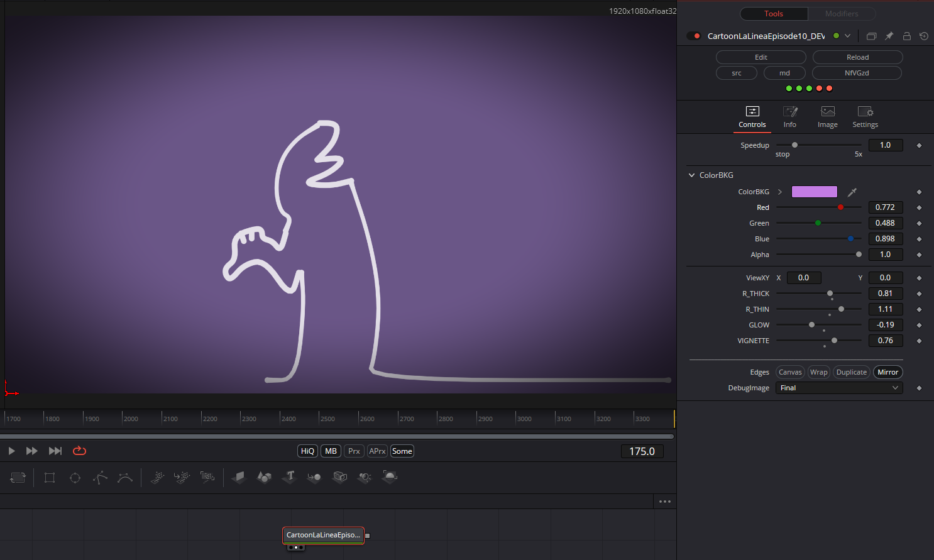The image size is (934, 560).
Task: Open the Controls tab
Action: (752, 118)
